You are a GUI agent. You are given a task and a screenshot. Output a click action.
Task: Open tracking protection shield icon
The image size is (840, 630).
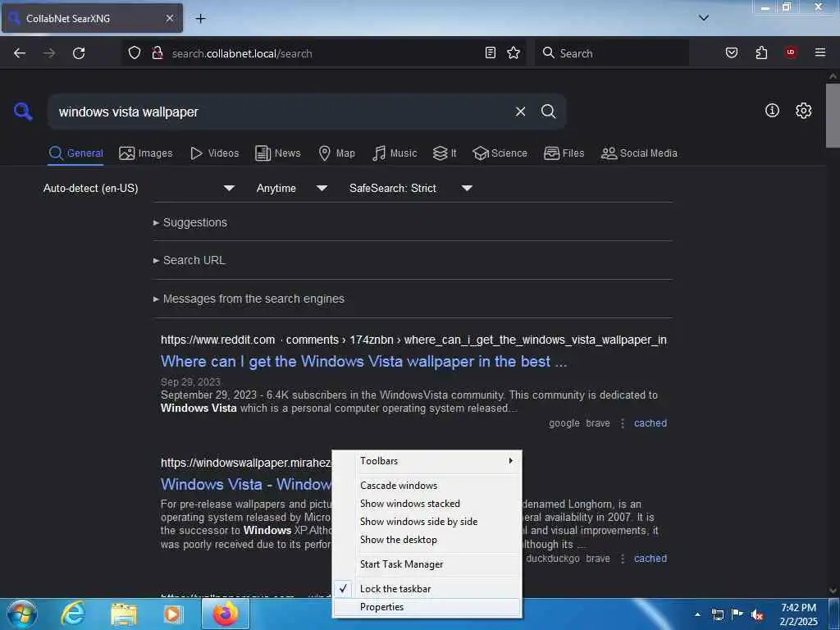click(x=135, y=52)
